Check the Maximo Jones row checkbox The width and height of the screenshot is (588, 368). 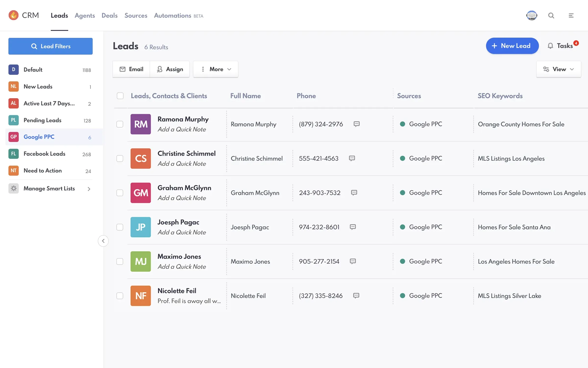click(x=120, y=262)
